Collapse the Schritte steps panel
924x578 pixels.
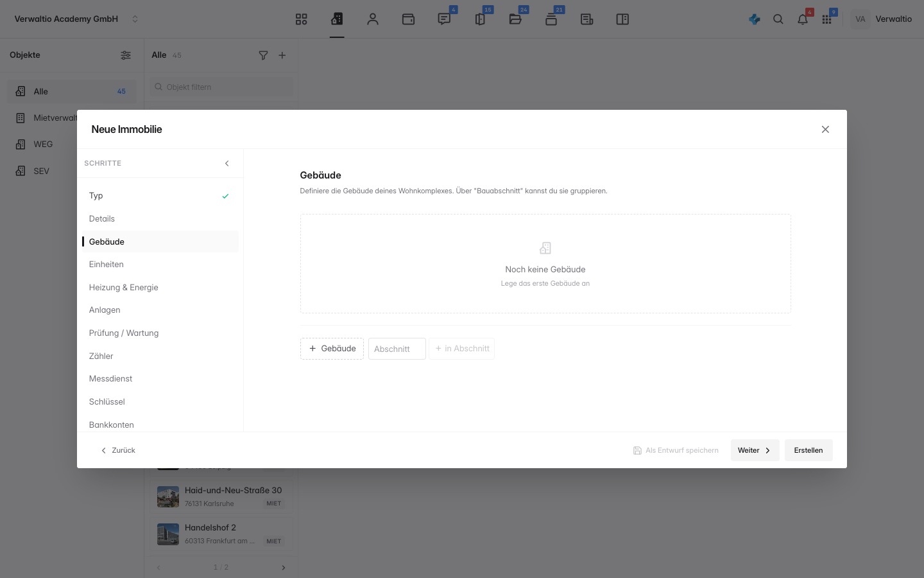tap(227, 163)
